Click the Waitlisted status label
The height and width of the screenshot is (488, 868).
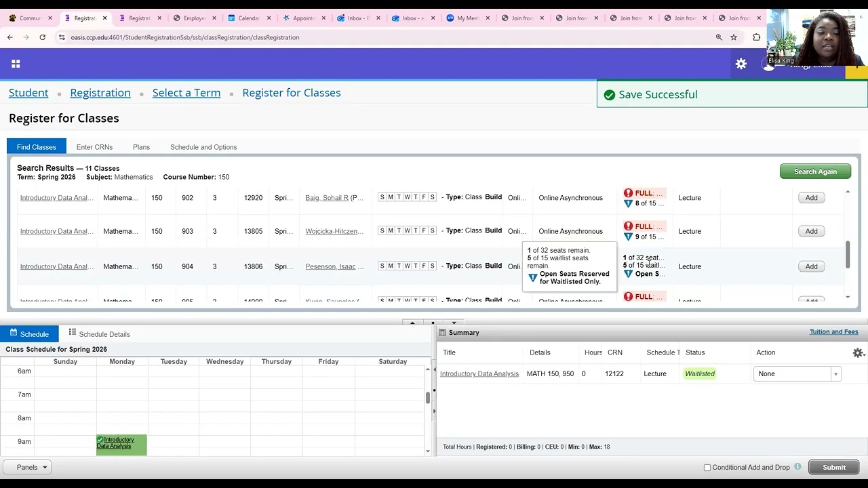pyautogui.click(x=700, y=373)
